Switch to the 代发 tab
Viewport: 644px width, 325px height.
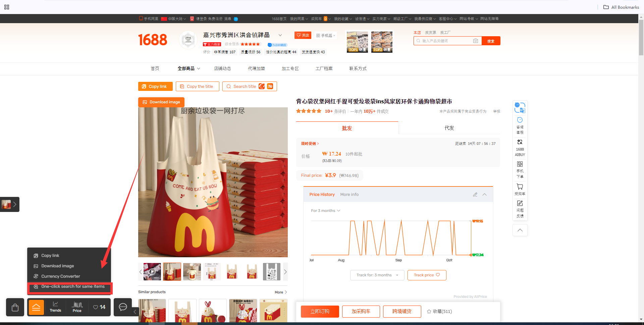pyautogui.click(x=449, y=128)
